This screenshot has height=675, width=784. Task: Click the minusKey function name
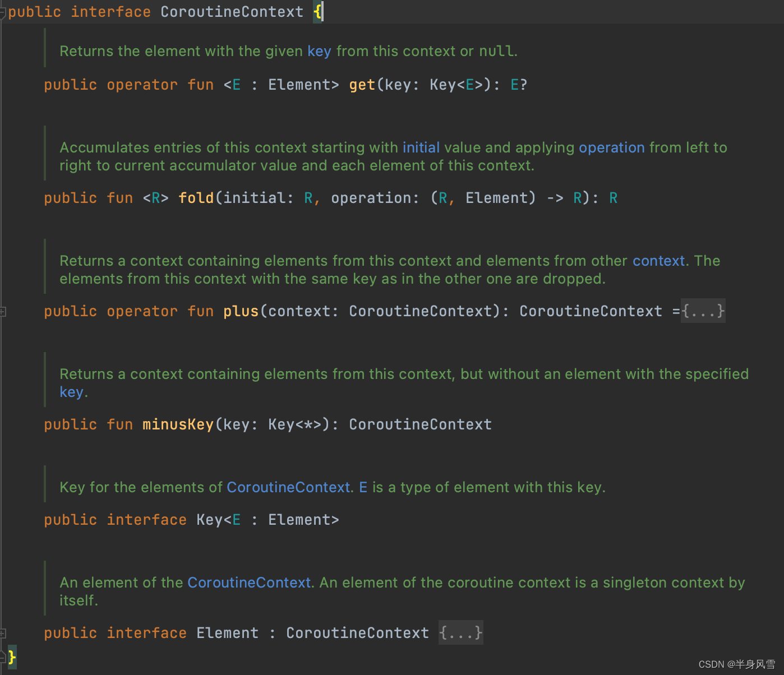(178, 424)
